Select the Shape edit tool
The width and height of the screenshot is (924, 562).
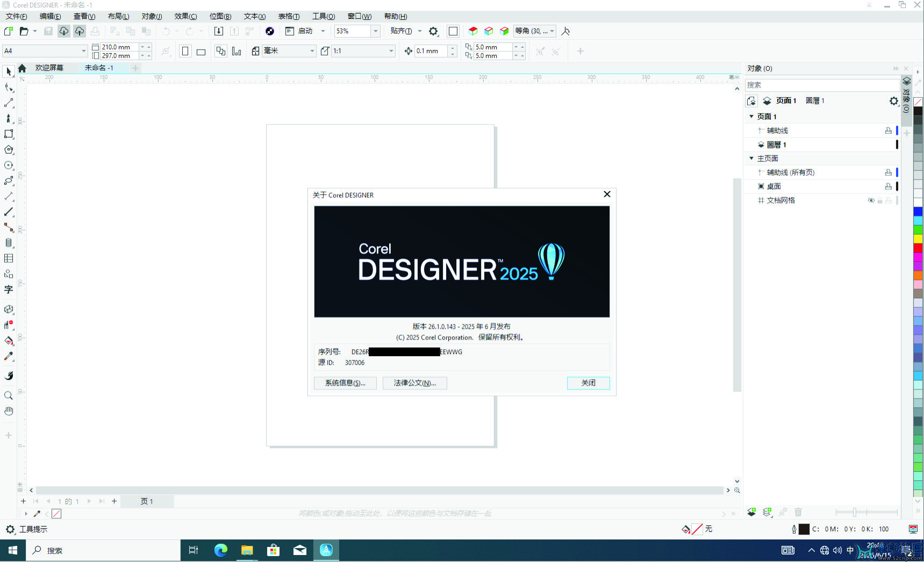pos(9,87)
